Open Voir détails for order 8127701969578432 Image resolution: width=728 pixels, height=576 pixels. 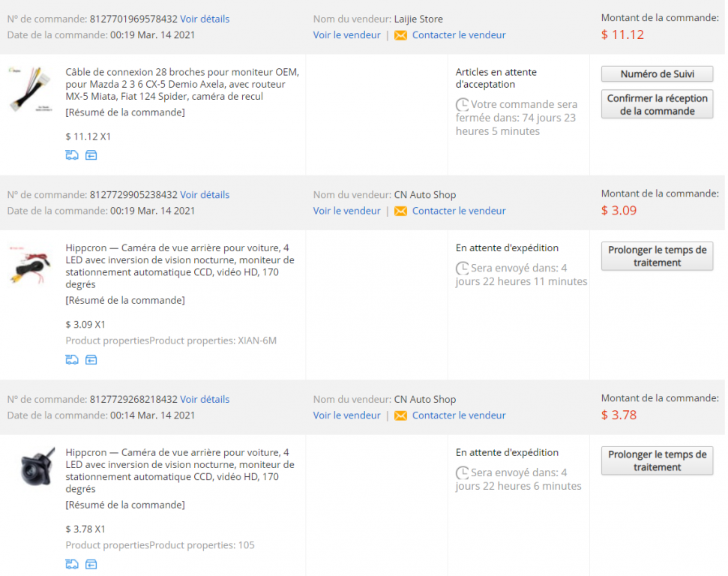tap(205, 19)
